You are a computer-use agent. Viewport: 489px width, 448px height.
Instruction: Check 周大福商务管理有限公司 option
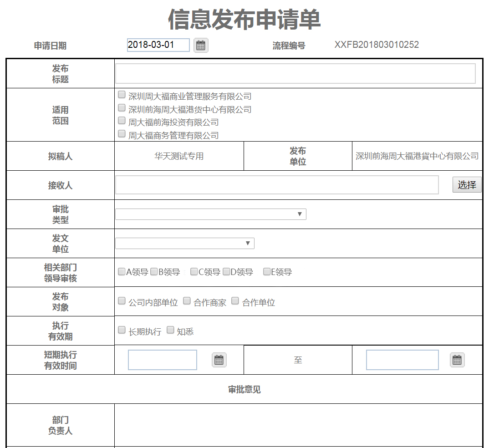121,133
